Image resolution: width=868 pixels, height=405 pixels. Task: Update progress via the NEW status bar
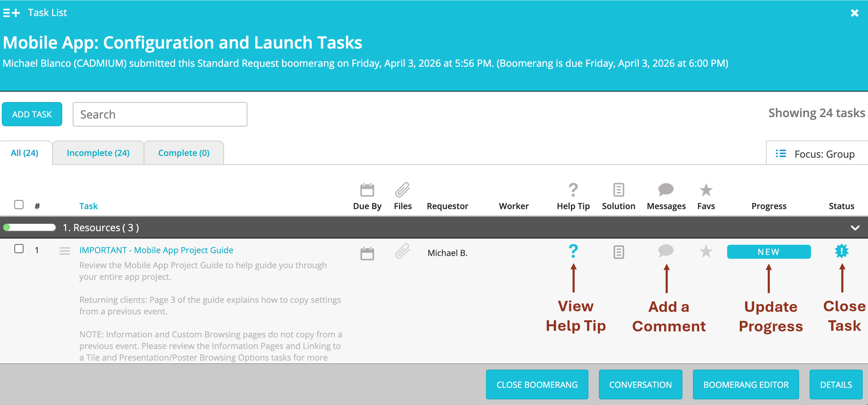coord(769,251)
